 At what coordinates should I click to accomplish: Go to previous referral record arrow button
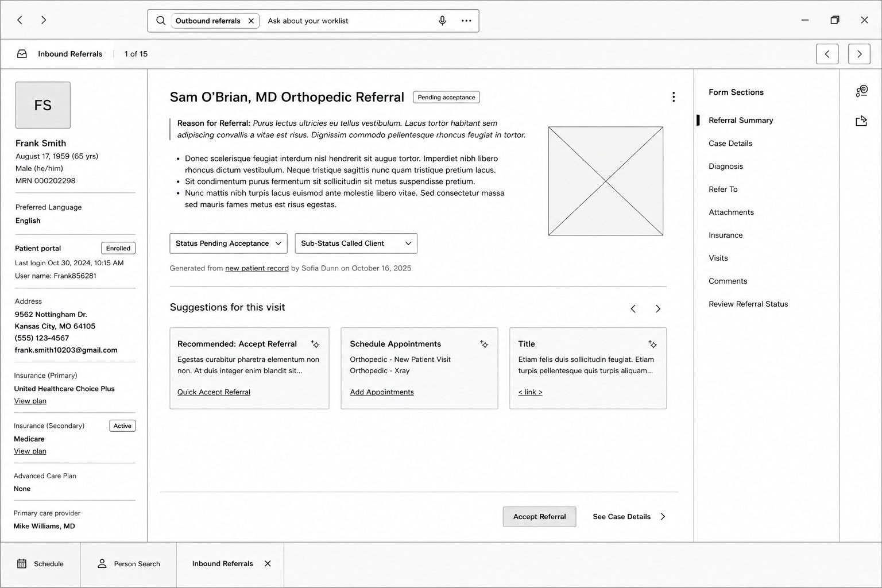click(827, 54)
